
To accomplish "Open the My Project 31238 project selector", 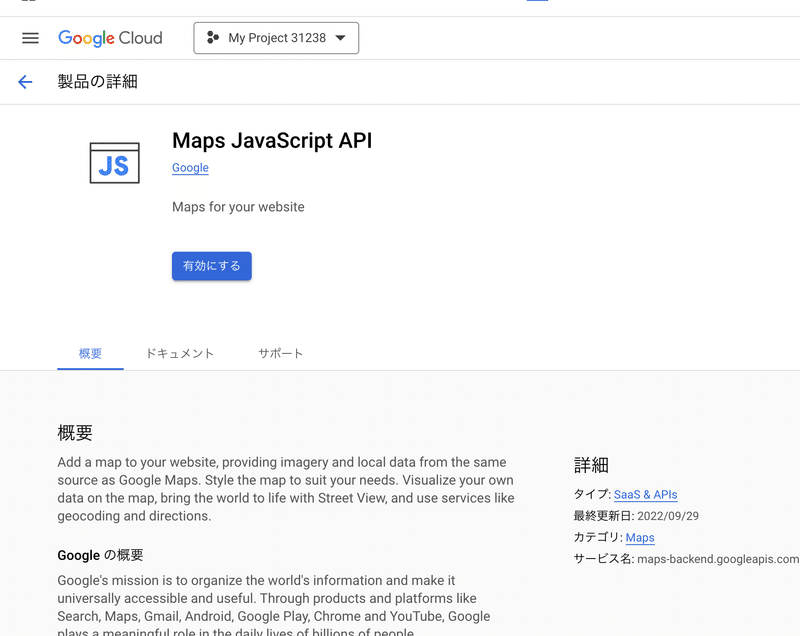I will [x=276, y=38].
